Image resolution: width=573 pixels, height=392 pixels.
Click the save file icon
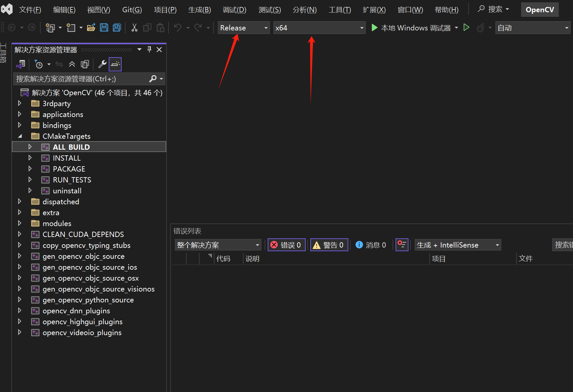[104, 28]
